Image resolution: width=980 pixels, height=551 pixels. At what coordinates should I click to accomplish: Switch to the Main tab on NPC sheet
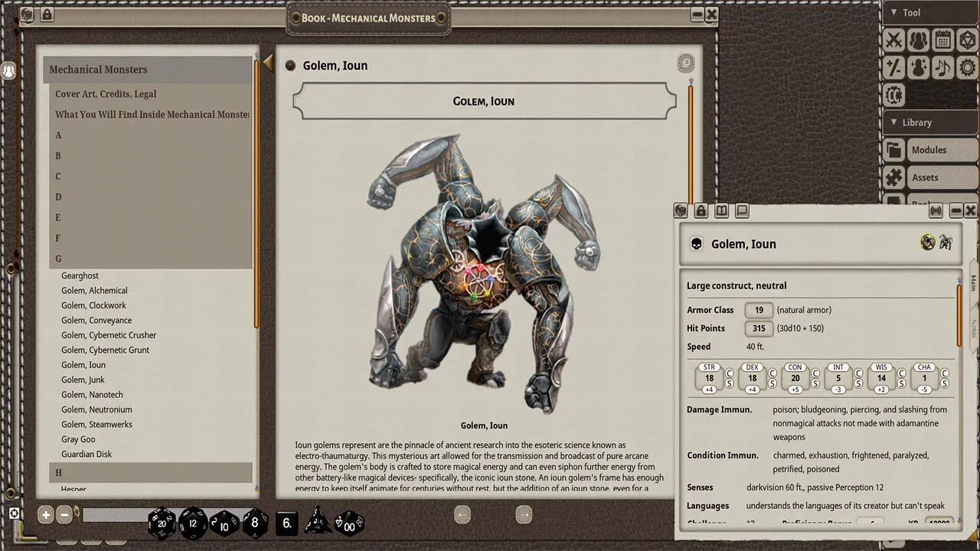click(x=973, y=283)
